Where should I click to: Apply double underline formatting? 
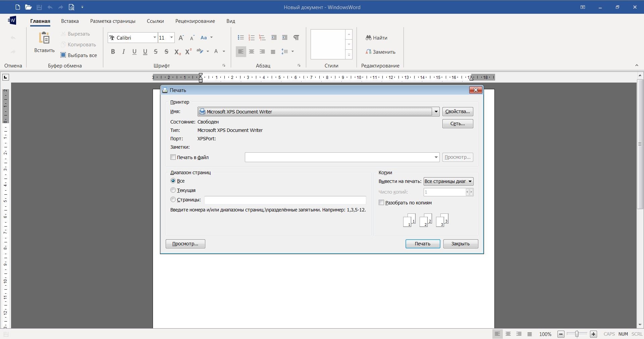click(x=145, y=51)
